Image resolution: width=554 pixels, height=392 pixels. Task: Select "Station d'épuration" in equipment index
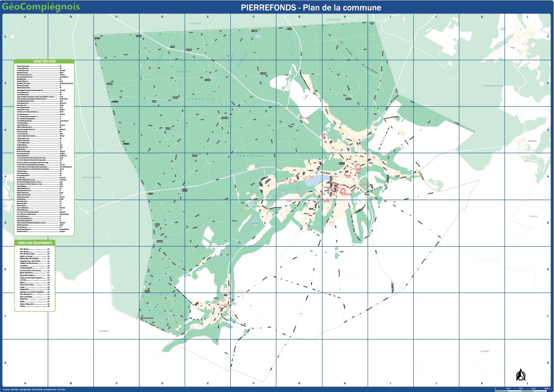point(35,304)
